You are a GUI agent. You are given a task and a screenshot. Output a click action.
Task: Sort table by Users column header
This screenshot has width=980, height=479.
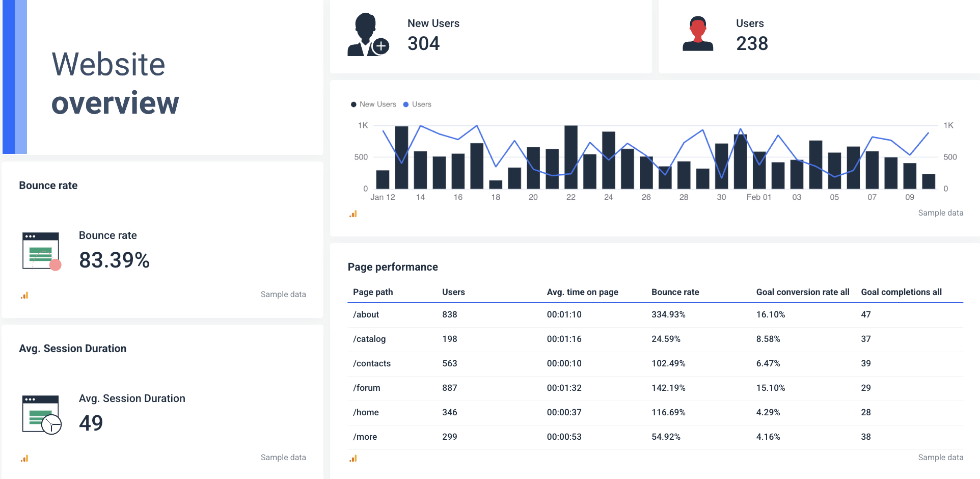click(453, 292)
